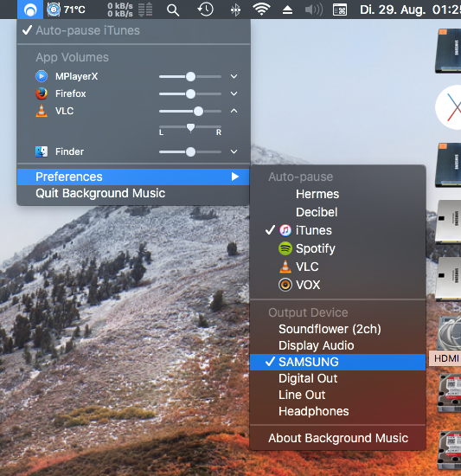Expand Finder balance controls chevron
461x476 pixels.
click(x=234, y=151)
